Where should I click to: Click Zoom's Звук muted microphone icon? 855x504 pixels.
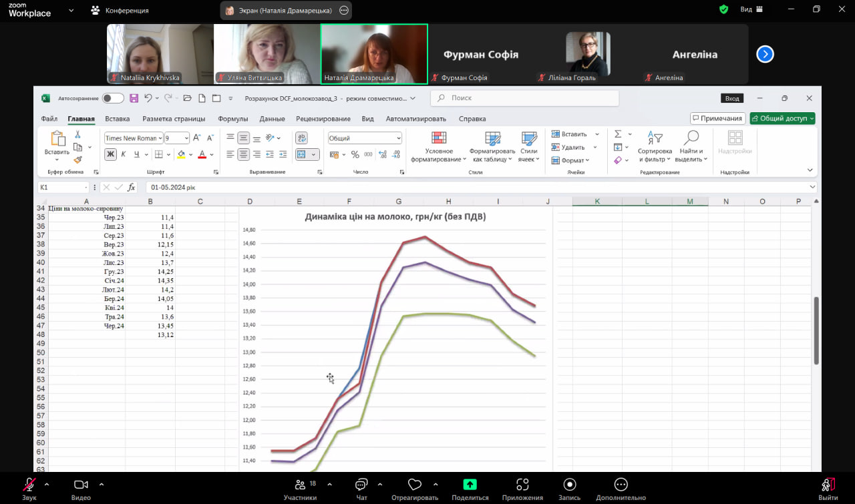pos(29,485)
